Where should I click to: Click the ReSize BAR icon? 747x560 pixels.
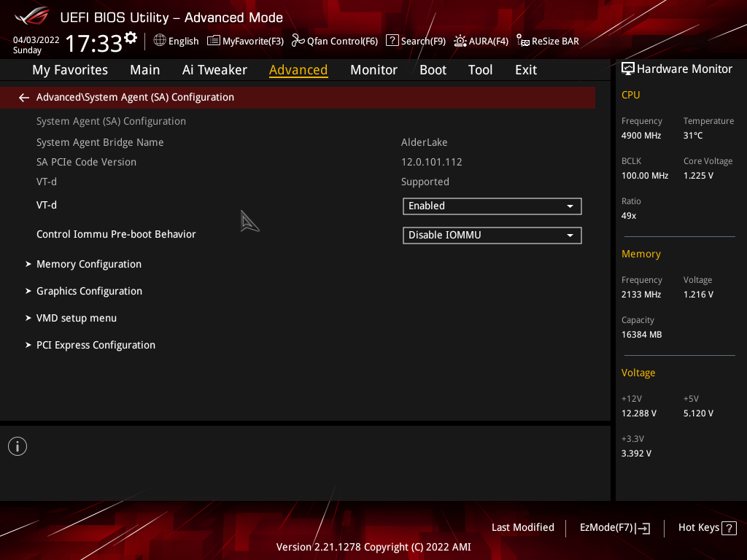522,41
